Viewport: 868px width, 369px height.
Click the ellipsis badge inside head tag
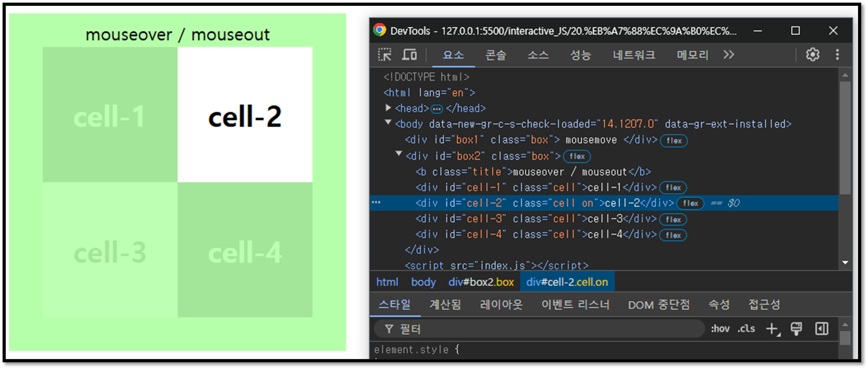point(437,109)
